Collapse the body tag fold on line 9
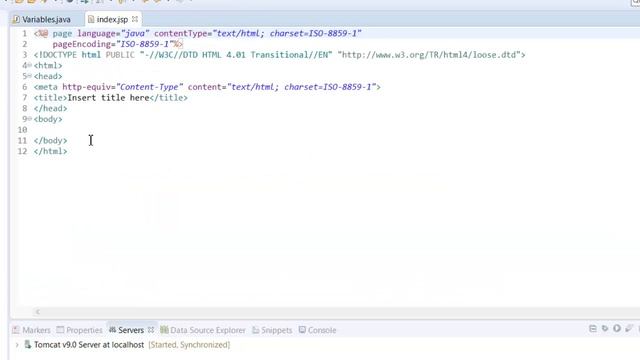640x360 pixels. (x=29, y=119)
